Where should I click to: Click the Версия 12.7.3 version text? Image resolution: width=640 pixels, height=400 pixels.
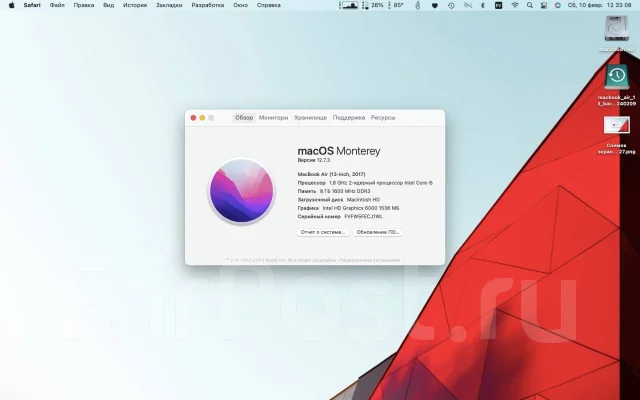313,160
